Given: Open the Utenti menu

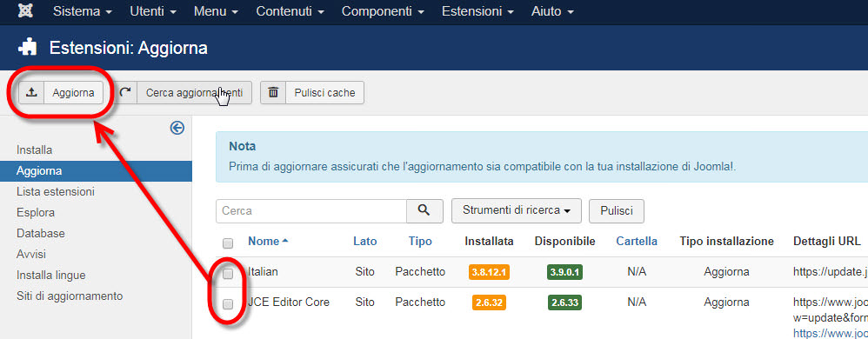Looking at the screenshot, I should point(153,11).
